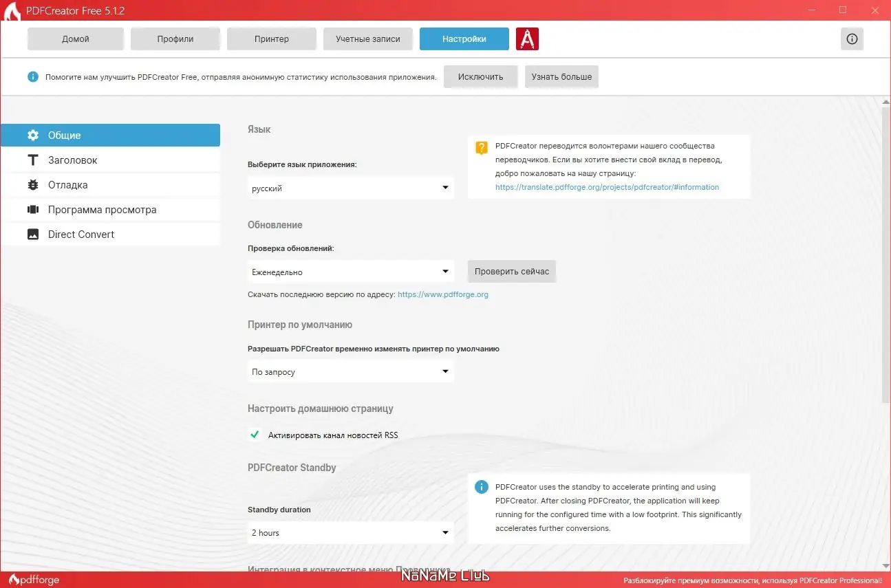The height and width of the screenshot is (588, 891).
Task: Click the PDFCreator Professional premium unlock message
Action: [753, 580]
